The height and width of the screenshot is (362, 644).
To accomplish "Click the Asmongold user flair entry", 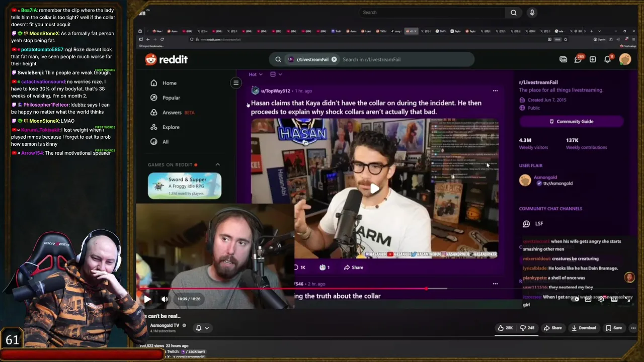I will point(546,180).
